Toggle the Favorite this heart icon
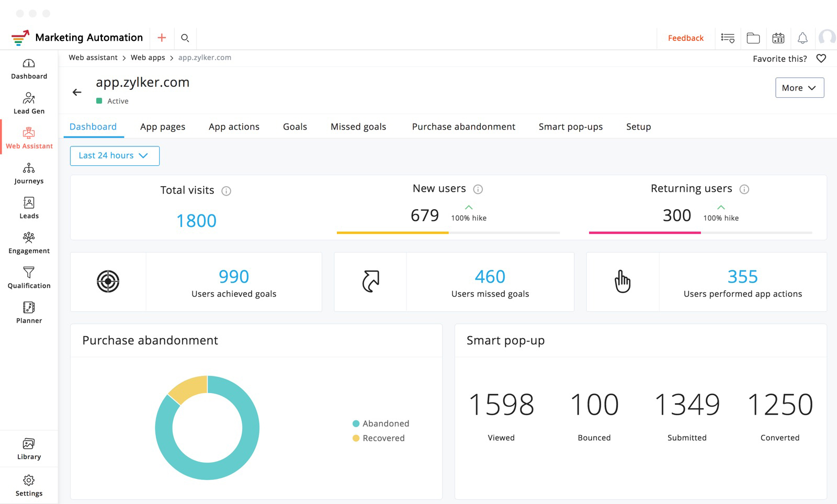 click(x=821, y=59)
